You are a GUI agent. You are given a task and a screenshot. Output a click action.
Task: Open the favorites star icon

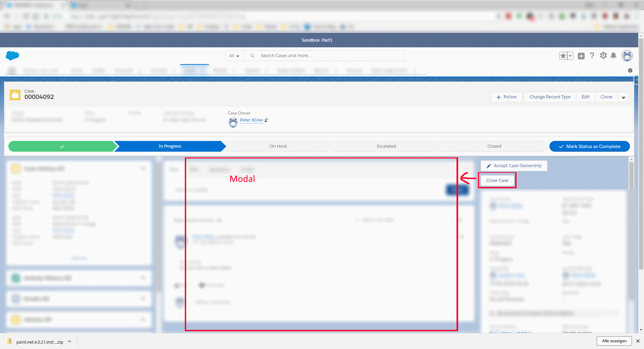pyautogui.click(x=563, y=56)
